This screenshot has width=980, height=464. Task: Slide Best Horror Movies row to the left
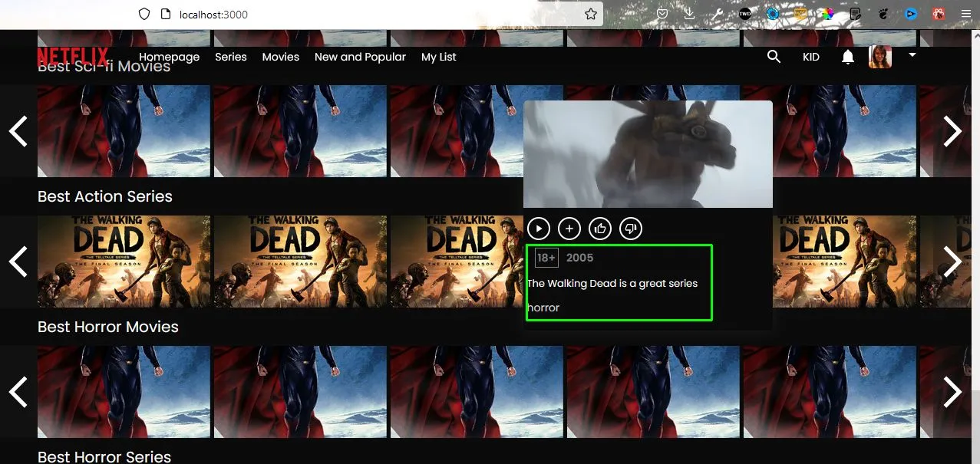click(x=18, y=392)
